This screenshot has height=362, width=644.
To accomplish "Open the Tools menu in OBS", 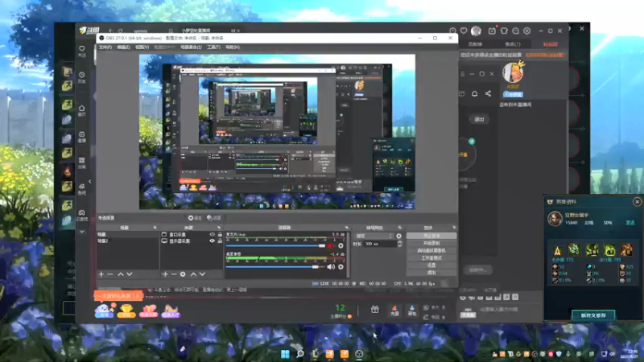I will tap(213, 47).
